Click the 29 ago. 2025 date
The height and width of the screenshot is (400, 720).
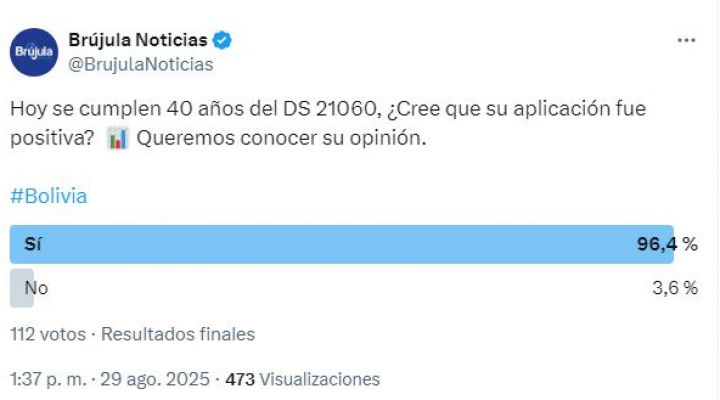point(155,379)
